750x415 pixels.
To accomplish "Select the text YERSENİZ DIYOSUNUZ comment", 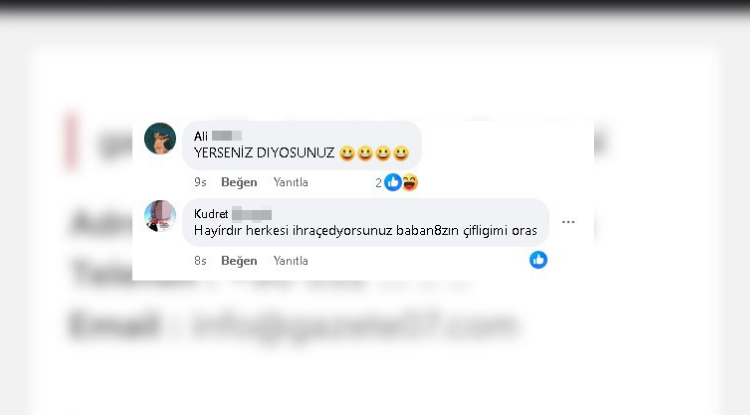I will [x=264, y=153].
